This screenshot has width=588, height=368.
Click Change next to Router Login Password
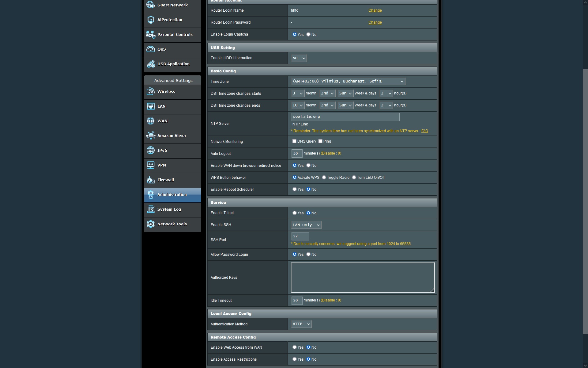(375, 22)
